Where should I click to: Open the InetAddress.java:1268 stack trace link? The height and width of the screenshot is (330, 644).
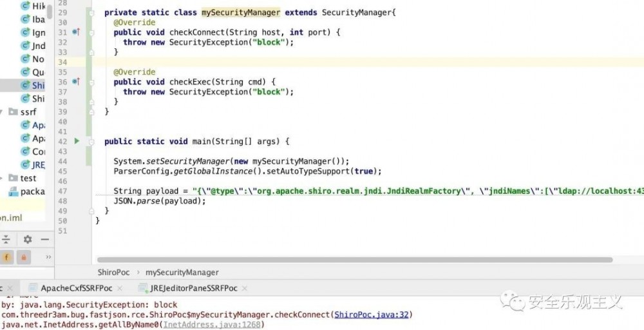tap(212, 325)
